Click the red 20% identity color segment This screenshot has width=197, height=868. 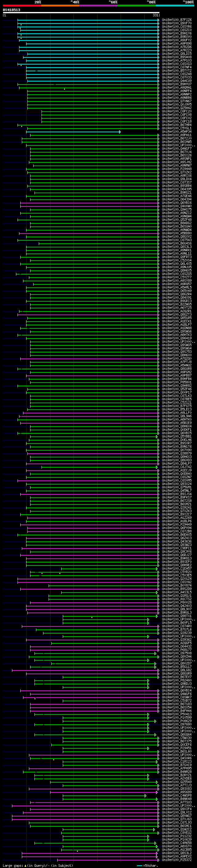pyautogui.click(x=22, y=6)
